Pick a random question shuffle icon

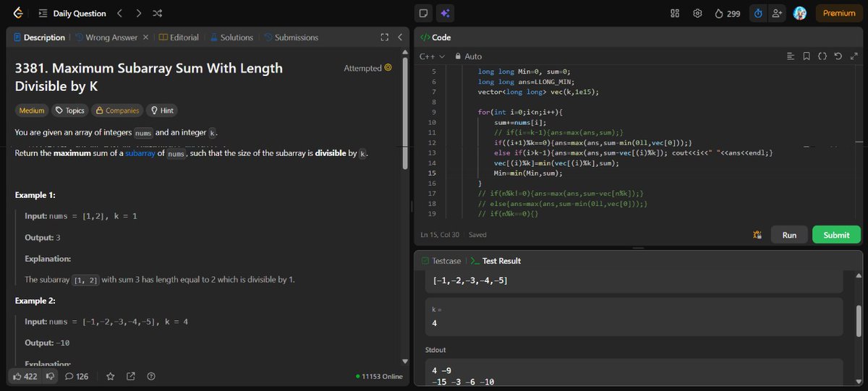pyautogui.click(x=158, y=13)
